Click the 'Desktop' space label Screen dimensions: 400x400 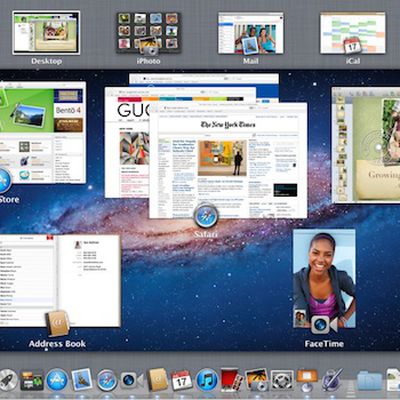46,61
